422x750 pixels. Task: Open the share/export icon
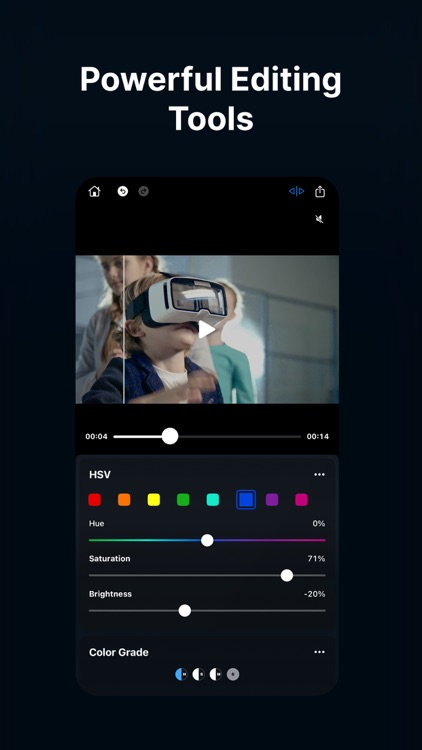pos(320,191)
